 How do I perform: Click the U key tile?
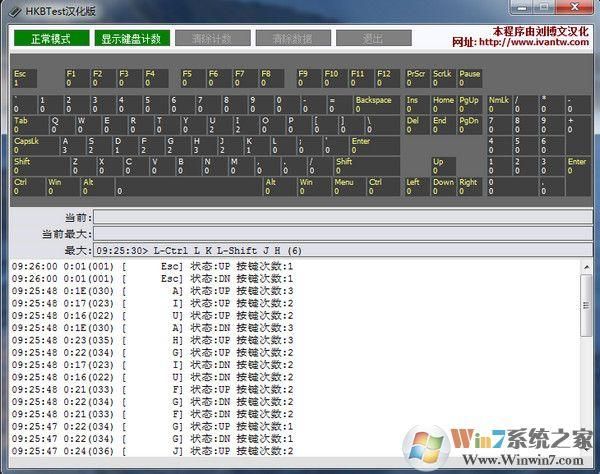pyautogui.click(x=219, y=125)
